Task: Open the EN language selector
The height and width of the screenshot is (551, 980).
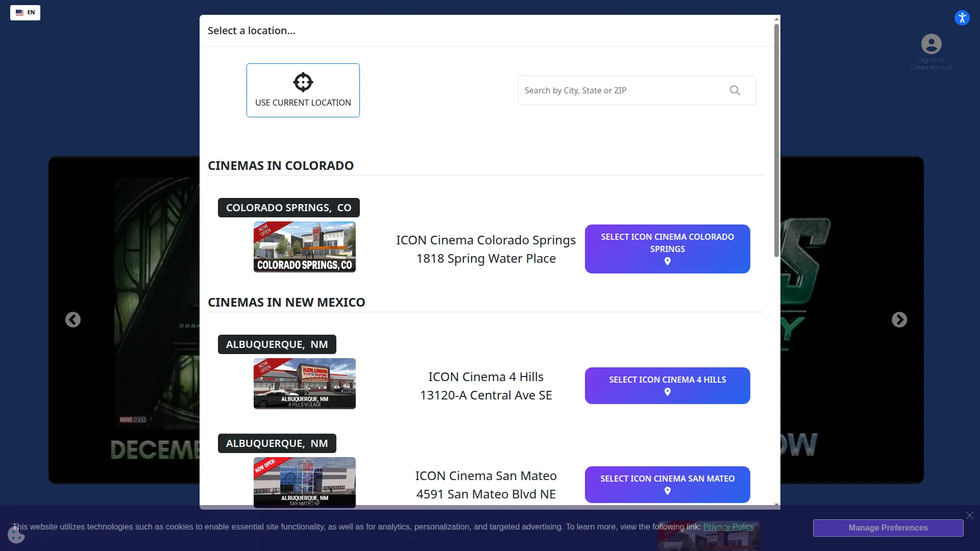Action: point(25,13)
